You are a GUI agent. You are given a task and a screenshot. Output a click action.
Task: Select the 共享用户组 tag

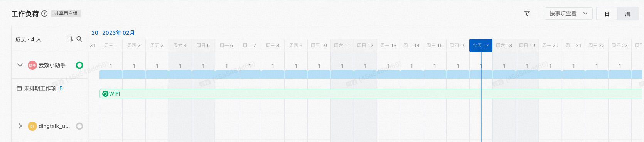(66, 14)
